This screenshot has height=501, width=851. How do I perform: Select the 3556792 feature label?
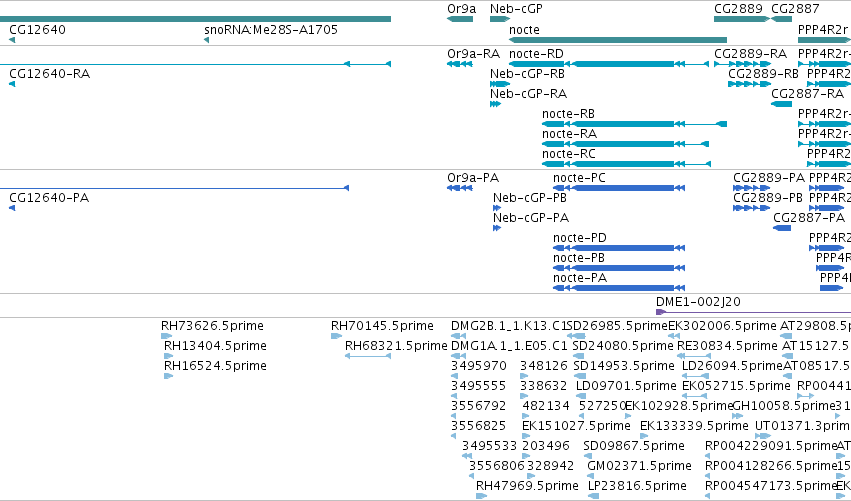point(479,407)
